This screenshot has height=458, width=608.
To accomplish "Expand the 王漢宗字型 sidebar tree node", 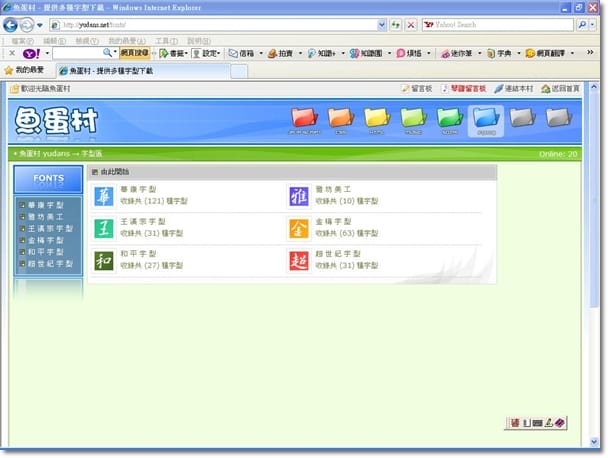I will 21,229.
